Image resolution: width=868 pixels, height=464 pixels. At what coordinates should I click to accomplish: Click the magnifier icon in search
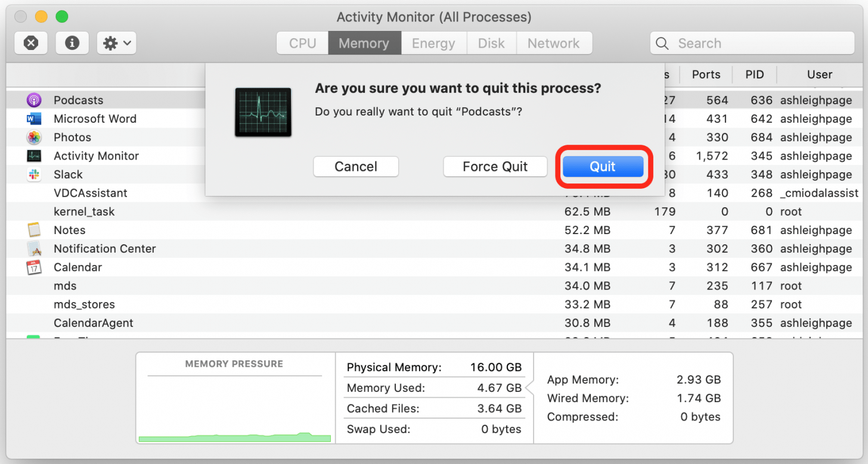click(x=662, y=43)
